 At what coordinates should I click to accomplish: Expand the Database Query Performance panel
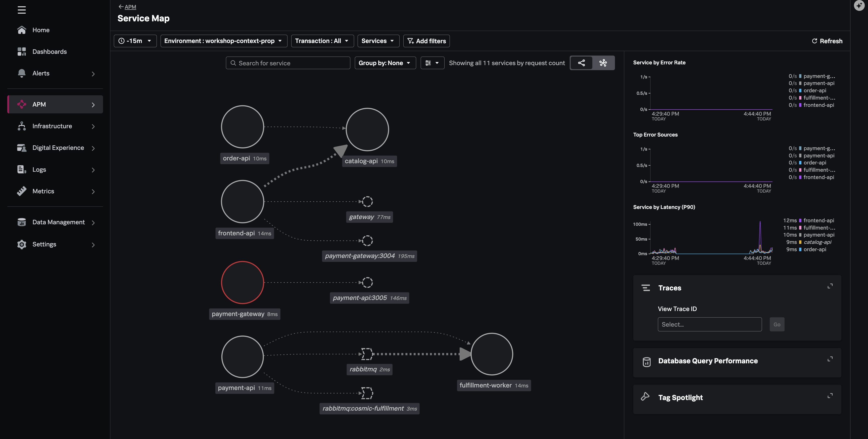(x=830, y=359)
